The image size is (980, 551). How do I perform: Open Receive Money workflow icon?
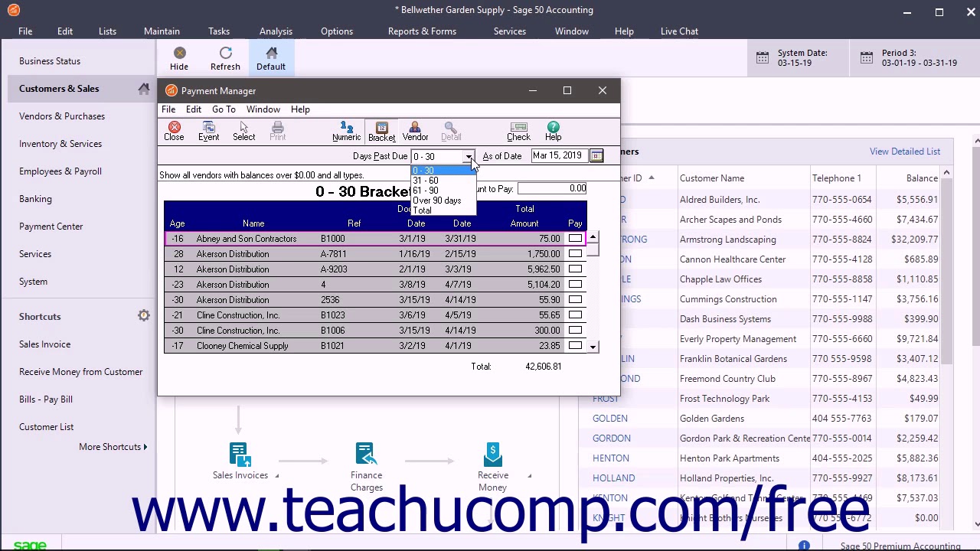pyautogui.click(x=492, y=454)
